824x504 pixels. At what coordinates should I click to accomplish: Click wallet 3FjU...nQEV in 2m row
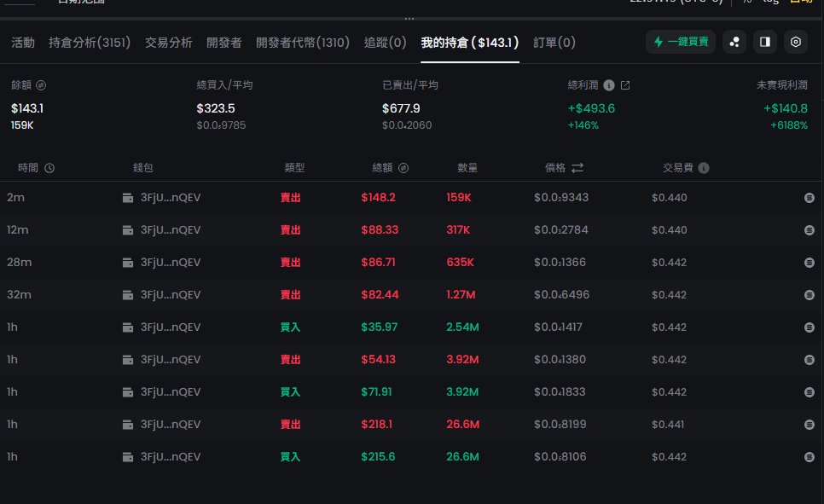click(171, 198)
